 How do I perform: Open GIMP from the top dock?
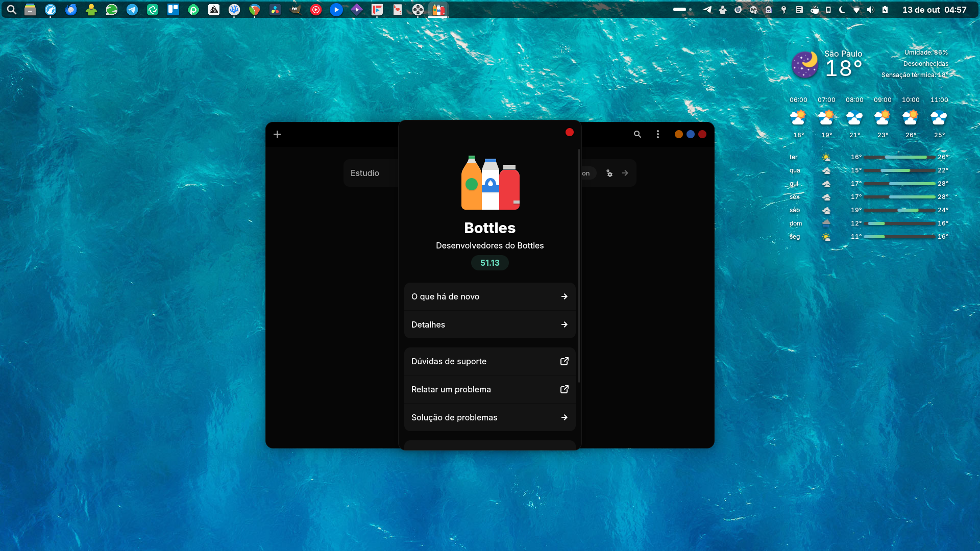pos(295,10)
